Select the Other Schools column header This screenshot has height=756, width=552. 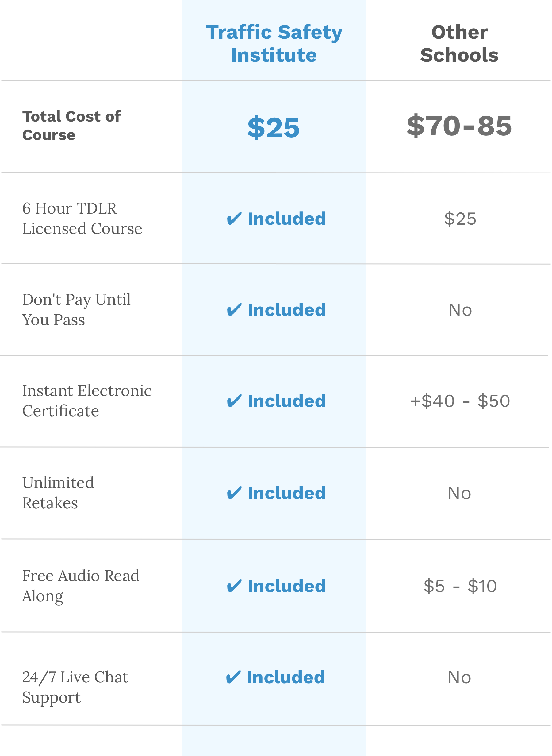coord(460,44)
